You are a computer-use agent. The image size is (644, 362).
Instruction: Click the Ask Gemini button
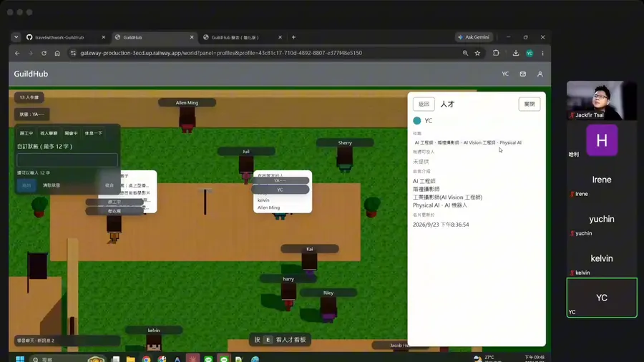click(474, 37)
